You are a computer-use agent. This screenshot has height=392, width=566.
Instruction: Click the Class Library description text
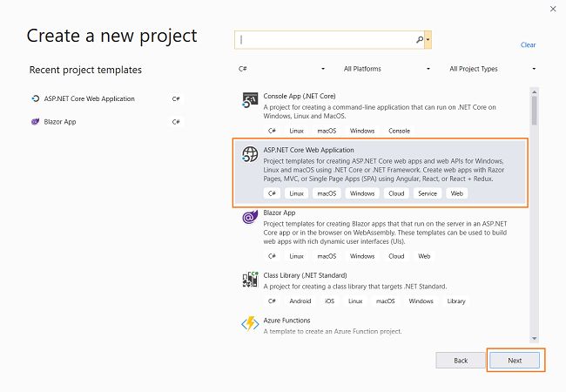tap(354, 287)
